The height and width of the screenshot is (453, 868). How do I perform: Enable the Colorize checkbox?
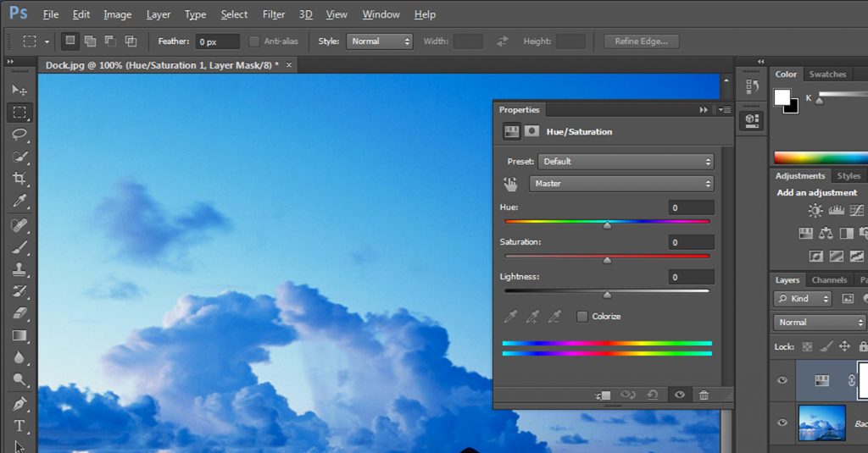(582, 317)
